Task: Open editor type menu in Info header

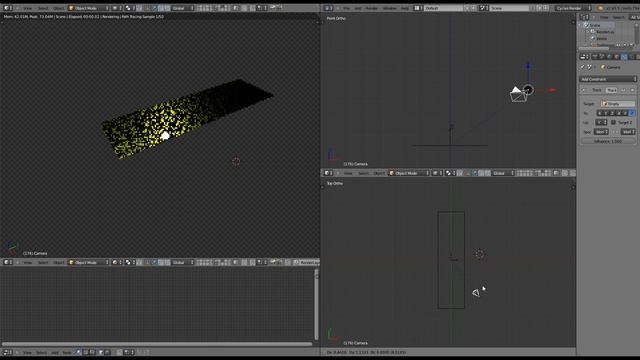Action: [x=329, y=8]
